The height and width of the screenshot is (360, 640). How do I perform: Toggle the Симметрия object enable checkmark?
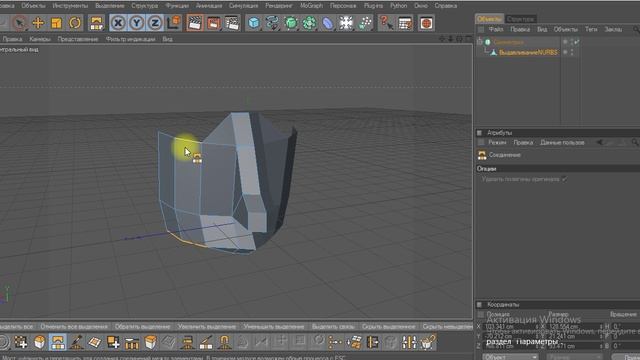coord(577,42)
